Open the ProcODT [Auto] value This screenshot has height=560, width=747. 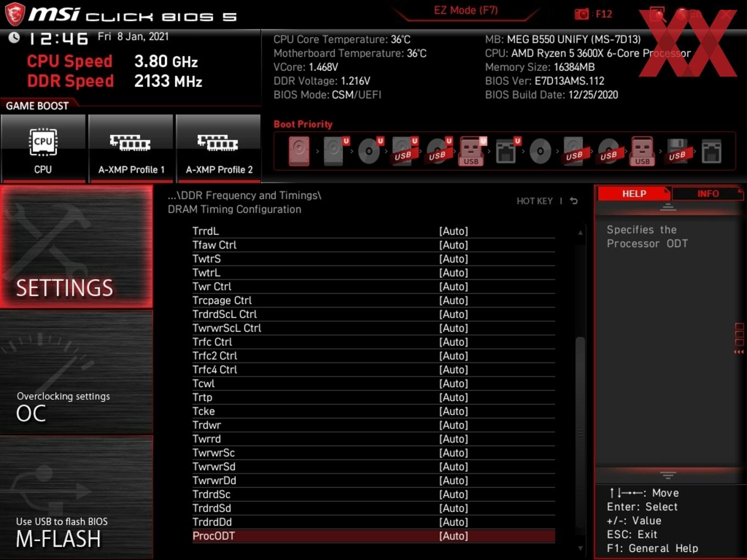(454, 536)
